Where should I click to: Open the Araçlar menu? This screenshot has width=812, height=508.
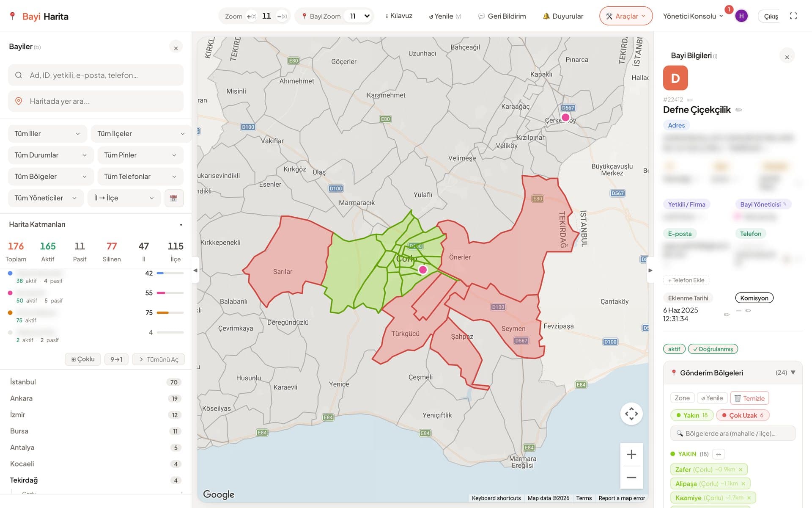click(626, 16)
